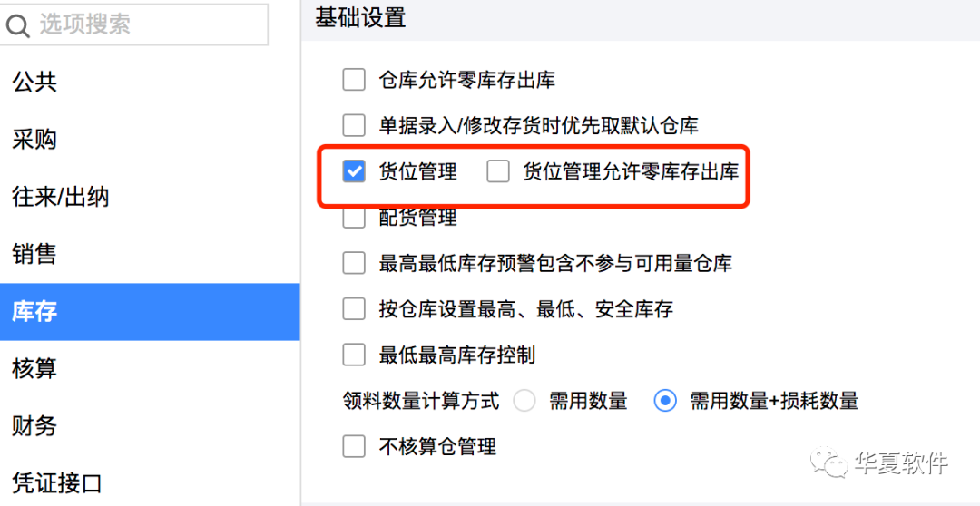This screenshot has height=506, width=980.
Task: Check the 不核算仓管理 option
Action: coord(354,446)
